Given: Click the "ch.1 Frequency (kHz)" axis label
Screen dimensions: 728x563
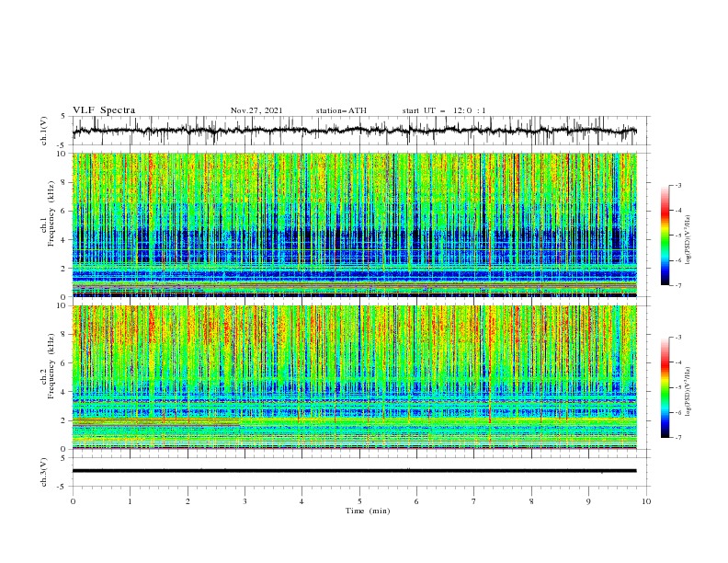Looking at the screenshot, I should click(48, 212).
